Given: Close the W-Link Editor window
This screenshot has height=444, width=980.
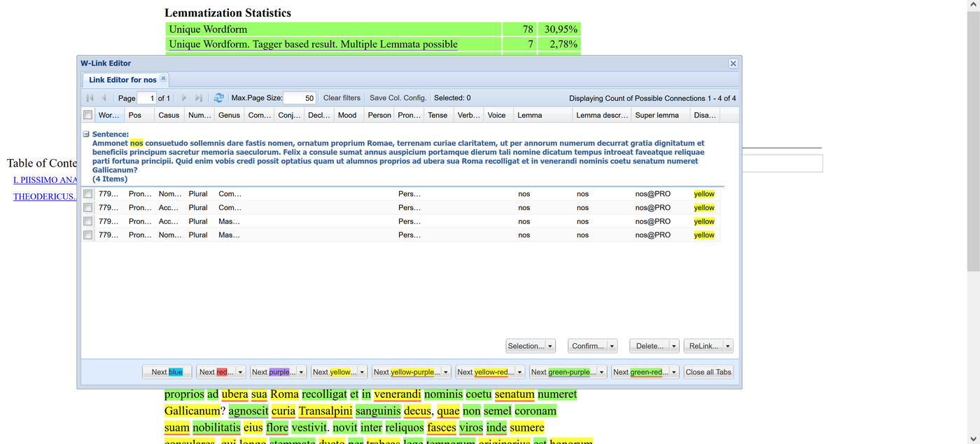Looking at the screenshot, I should 733,63.
